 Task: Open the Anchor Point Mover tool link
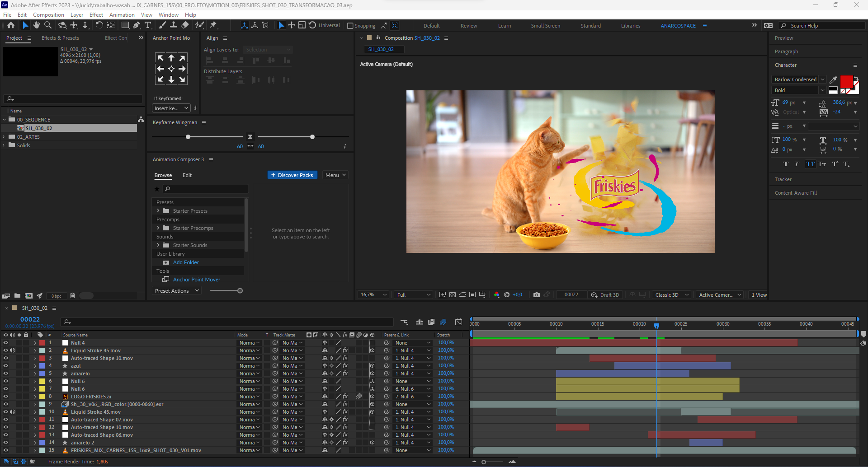point(197,280)
